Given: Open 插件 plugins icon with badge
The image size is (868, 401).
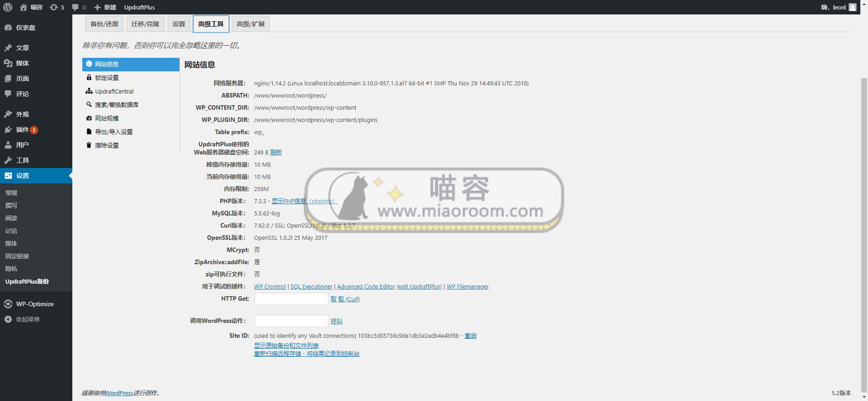Looking at the screenshot, I should 8,130.
